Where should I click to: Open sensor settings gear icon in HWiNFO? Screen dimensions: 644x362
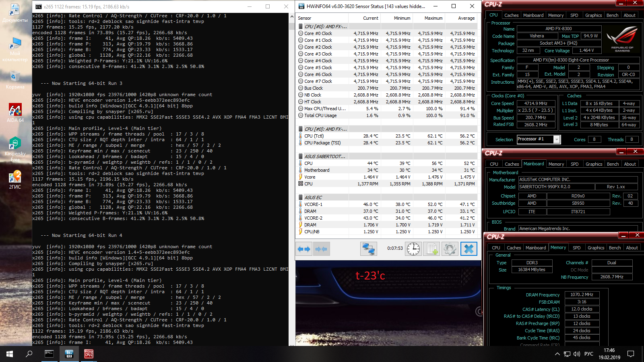point(450,249)
